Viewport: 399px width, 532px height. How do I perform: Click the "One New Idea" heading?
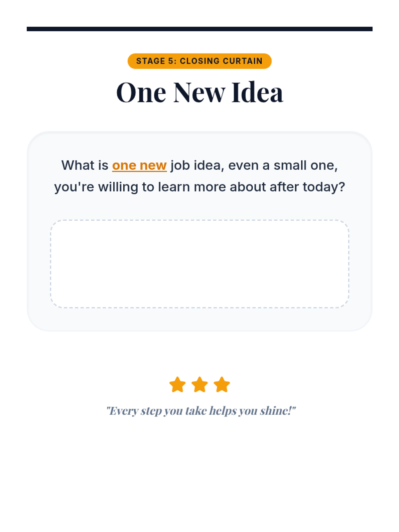(199, 92)
